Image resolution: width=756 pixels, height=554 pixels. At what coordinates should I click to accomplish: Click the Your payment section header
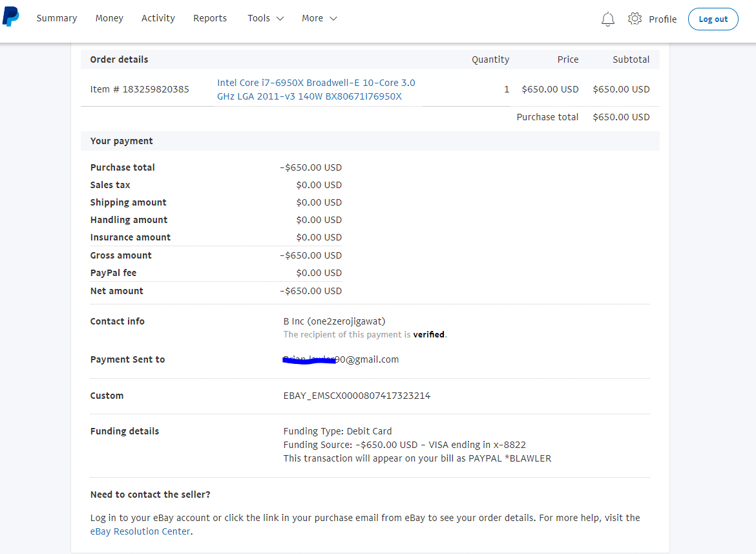[x=121, y=141]
